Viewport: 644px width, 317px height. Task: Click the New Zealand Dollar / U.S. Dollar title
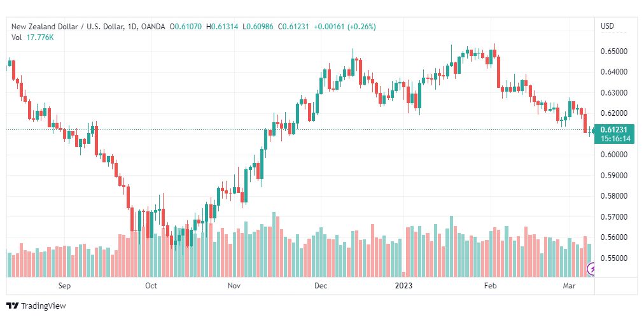[x=67, y=27]
